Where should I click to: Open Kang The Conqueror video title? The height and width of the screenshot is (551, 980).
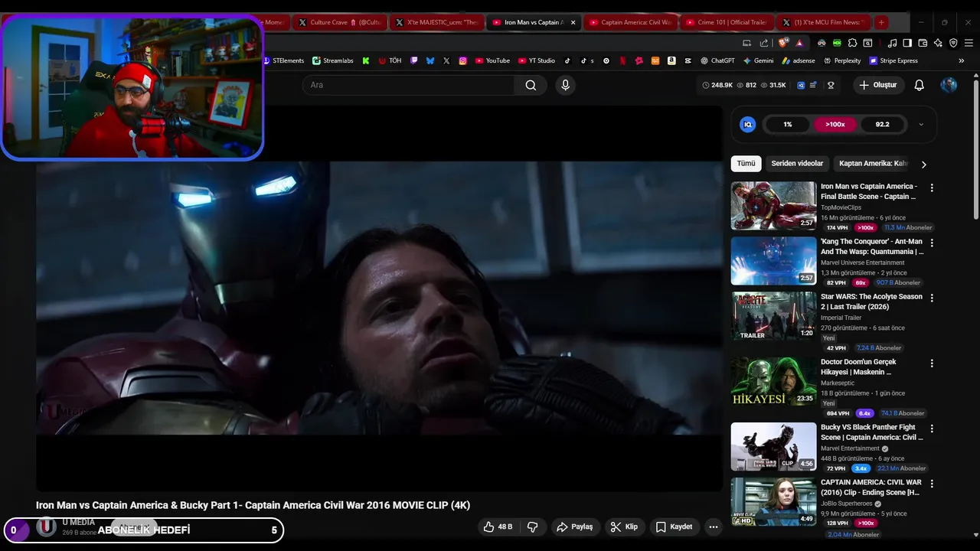pos(872,246)
